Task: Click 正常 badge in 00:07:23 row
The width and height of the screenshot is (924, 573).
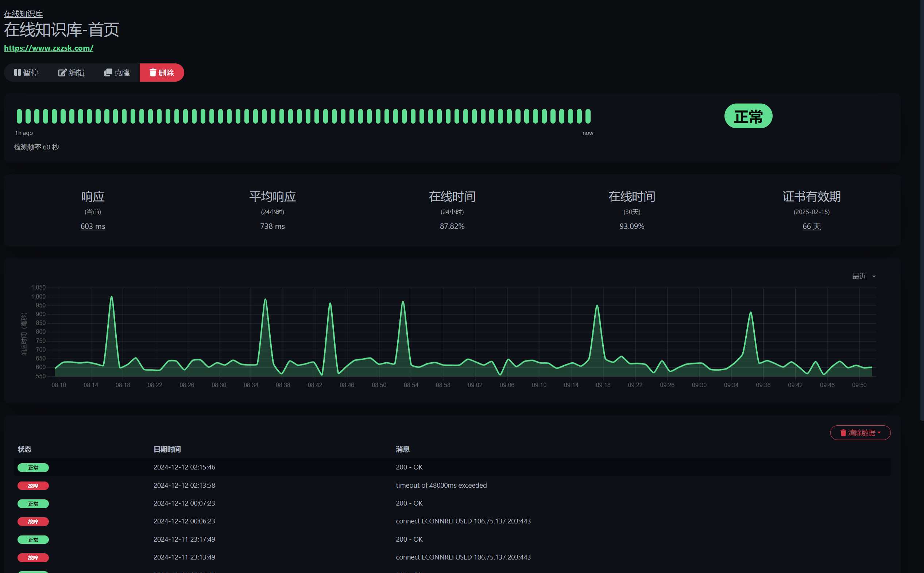Action: (33, 504)
